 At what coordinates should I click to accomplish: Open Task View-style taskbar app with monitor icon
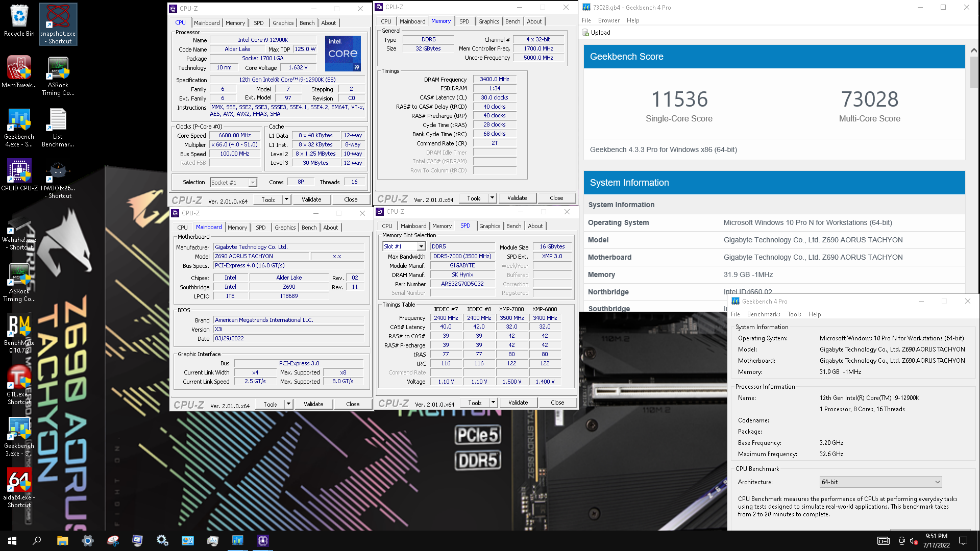click(137, 541)
